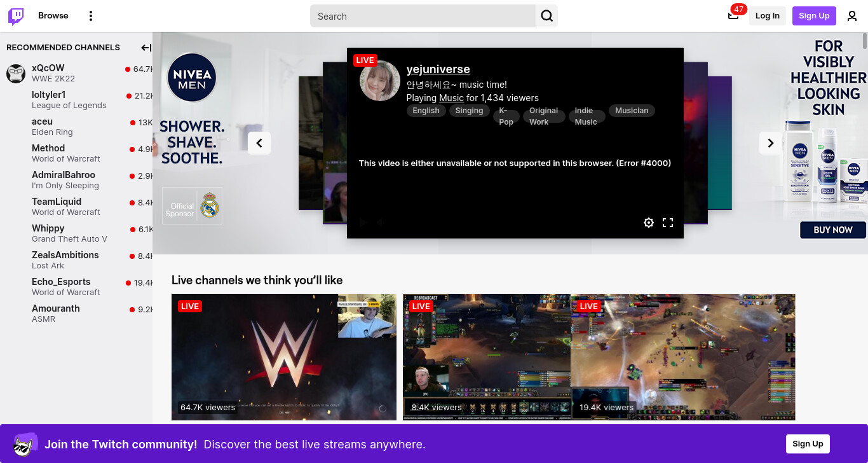Focus the Search input field
This screenshot has width=868, height=463.
[x=423, y=16]
